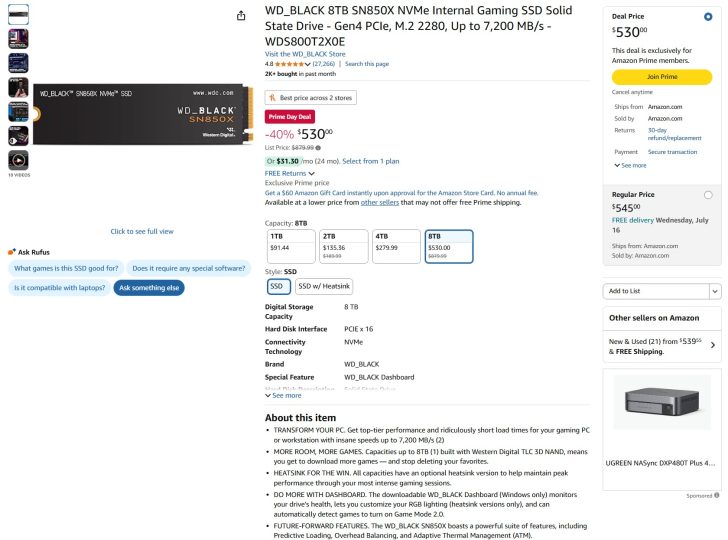The width and height of the screenshot is (728, 540).
Task: Click the share icon above product image
Action: click(241, 16)
